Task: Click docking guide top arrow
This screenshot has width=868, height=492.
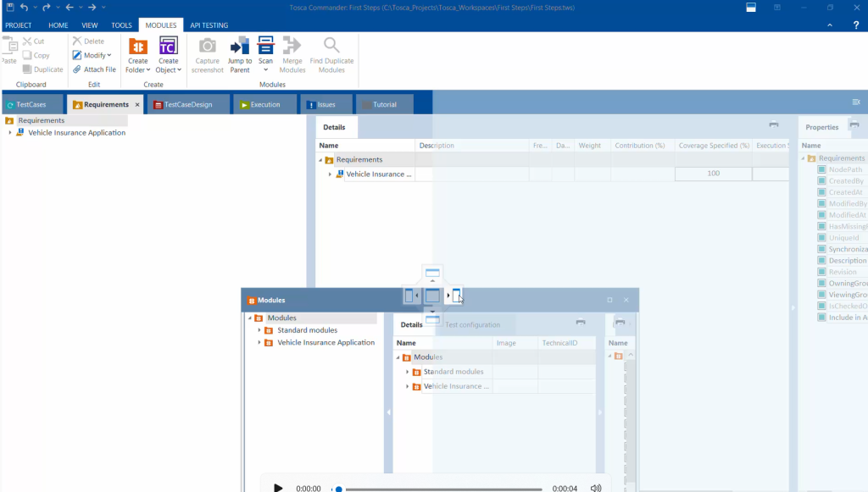Action: [x=432, y=273]
